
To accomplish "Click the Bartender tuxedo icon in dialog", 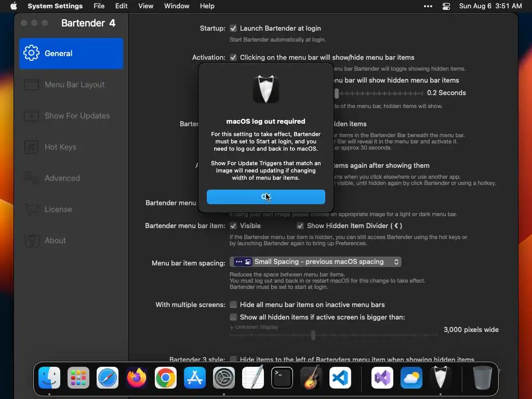I will (x=266, y=88).
